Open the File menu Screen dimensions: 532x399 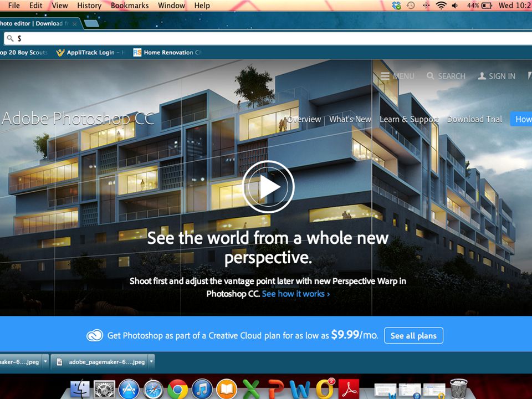[14, 6]
